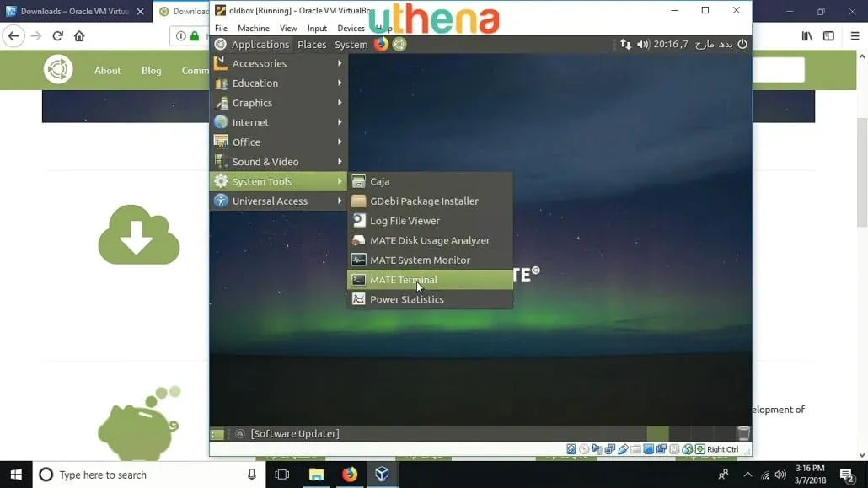Click the VirtualBox optical disk status icon

(583, 449)
